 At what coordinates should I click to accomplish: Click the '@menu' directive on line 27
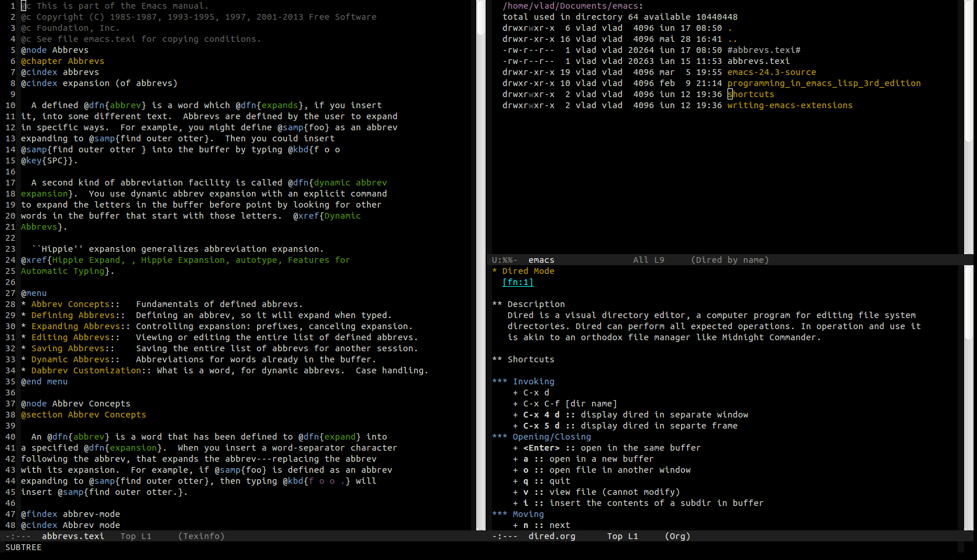[x=34, y=293]
